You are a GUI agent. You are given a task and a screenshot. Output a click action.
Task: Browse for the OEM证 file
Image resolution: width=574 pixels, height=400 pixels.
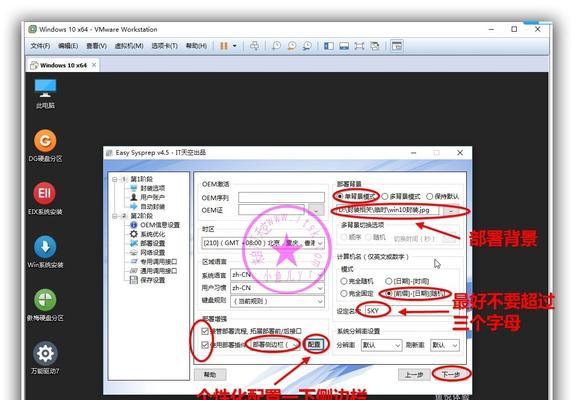coord(316,210)
